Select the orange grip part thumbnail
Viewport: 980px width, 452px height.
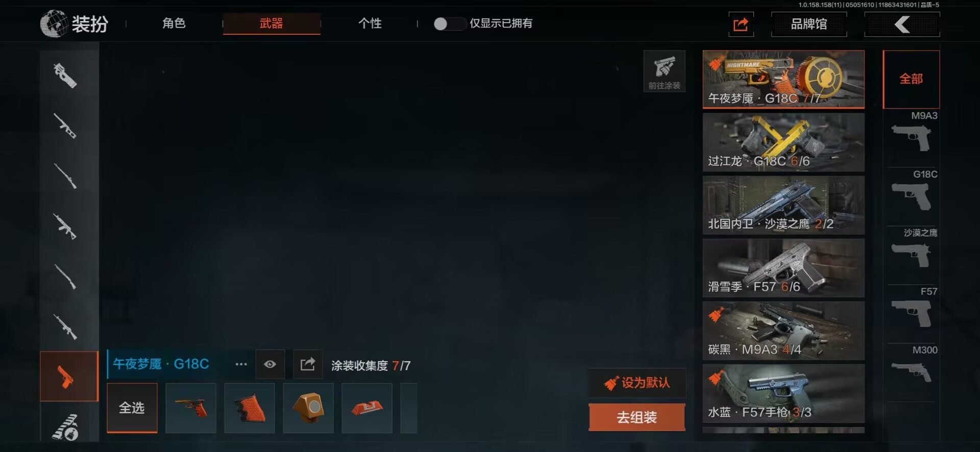tap(250, 408)
